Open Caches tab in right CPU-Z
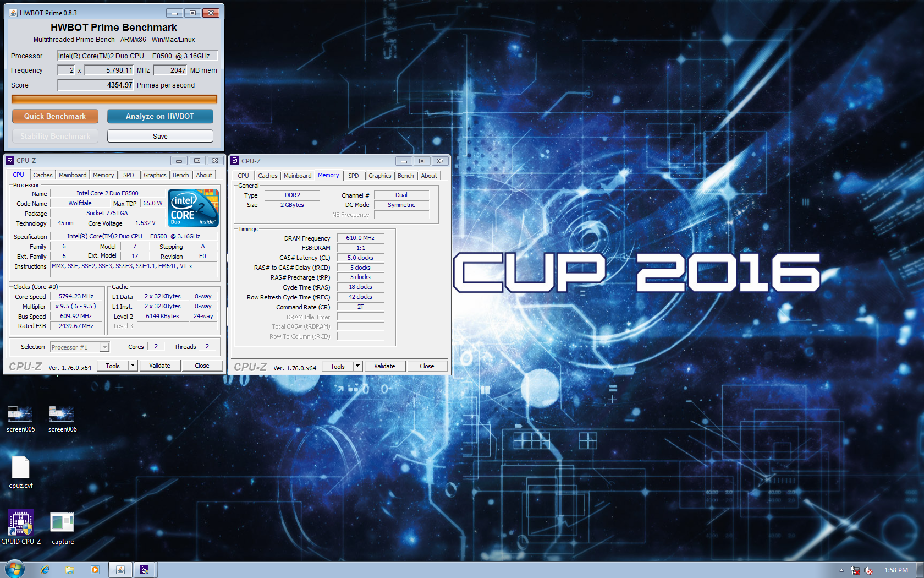Viewport: 924px width, 578px height. tap(267, 176)
